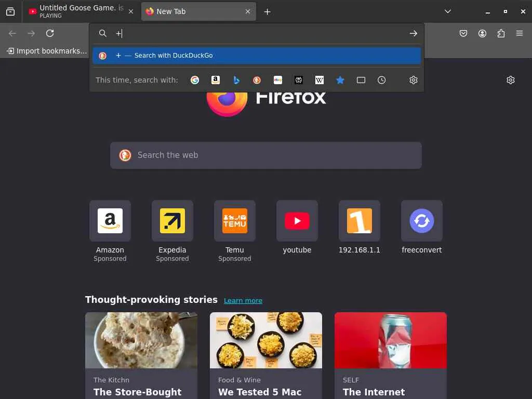Click The Internet headline under SELF

pos(374,392)
